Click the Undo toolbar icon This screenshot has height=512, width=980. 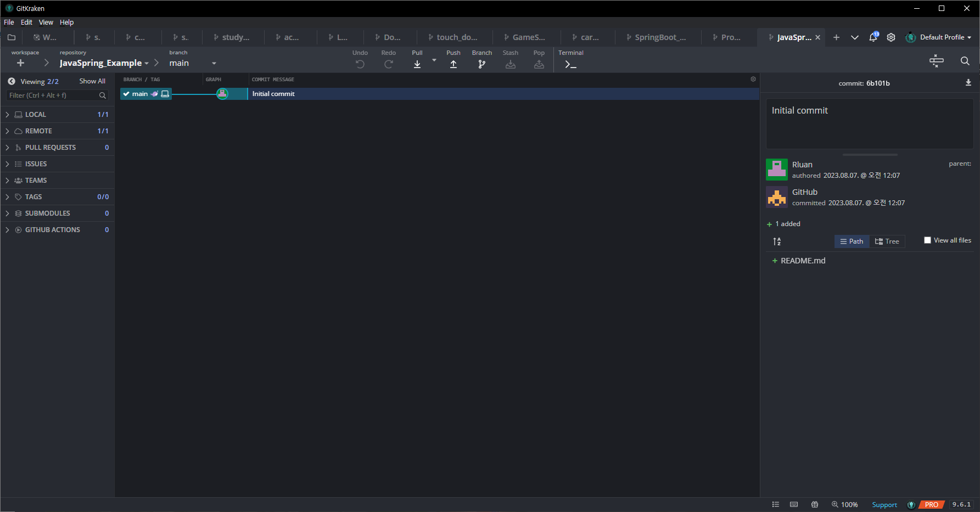[x=360, y=64]
